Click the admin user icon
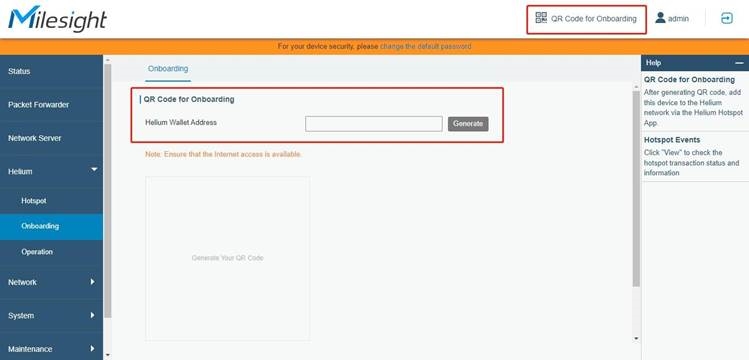This screenshot has height=360, width=749. pyautogui.click(x=660, y=18)
